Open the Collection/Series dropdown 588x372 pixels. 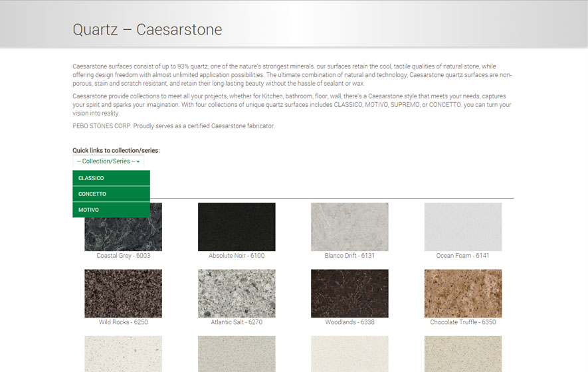[108, 161]
